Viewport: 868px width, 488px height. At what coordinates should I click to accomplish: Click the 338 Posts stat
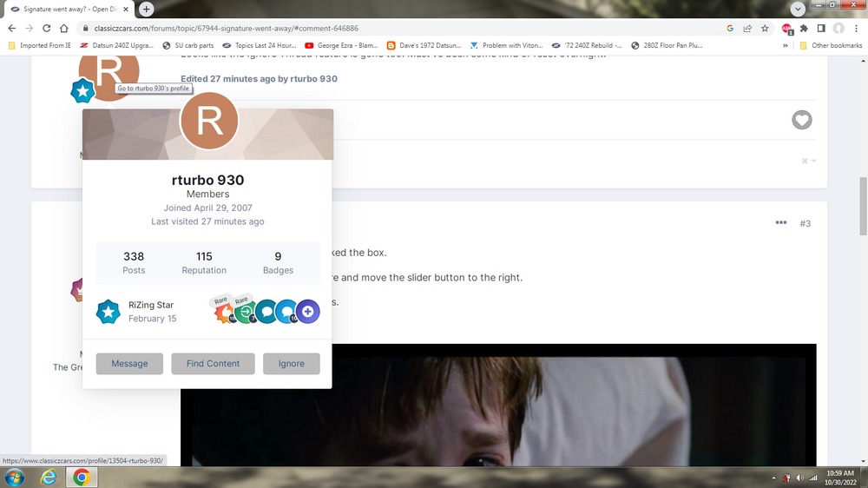[134, 262]
